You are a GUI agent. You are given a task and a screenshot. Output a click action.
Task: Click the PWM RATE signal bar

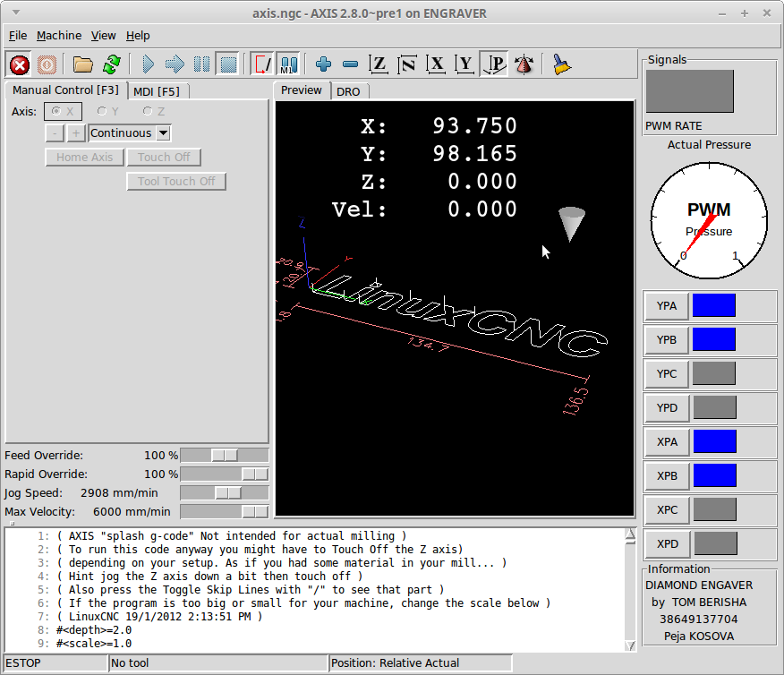click(x=690, y=91)
